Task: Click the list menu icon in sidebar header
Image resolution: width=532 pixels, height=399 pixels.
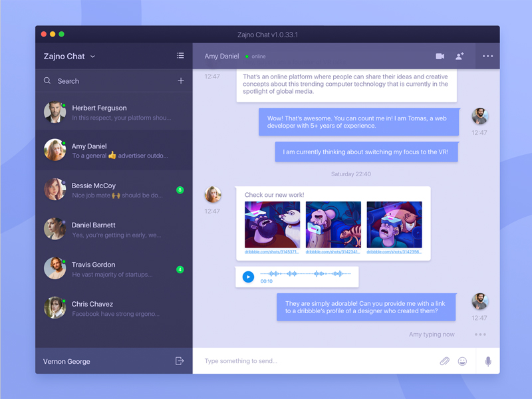Action: (180, 56)
